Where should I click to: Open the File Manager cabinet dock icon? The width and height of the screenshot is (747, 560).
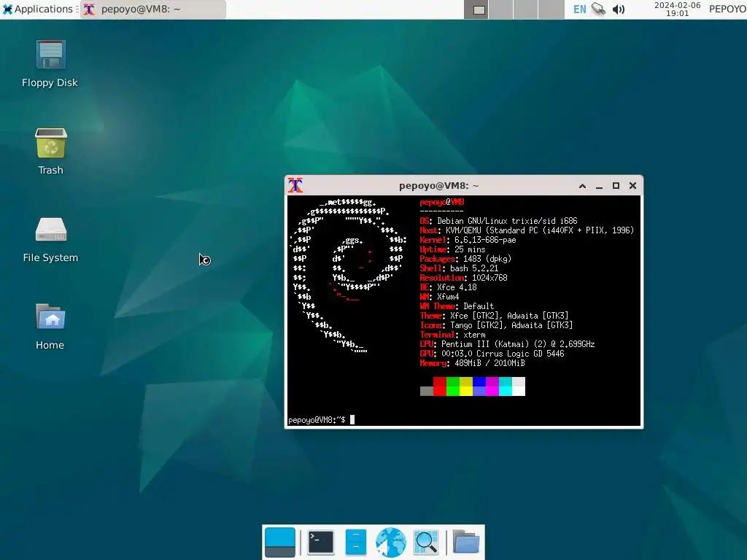pyautogui.click(x=355, y=542)
